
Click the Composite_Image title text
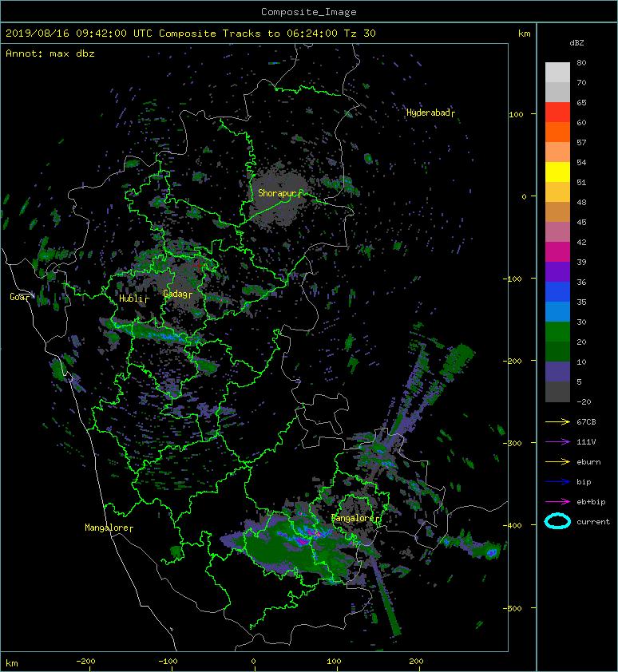(309, 12)
